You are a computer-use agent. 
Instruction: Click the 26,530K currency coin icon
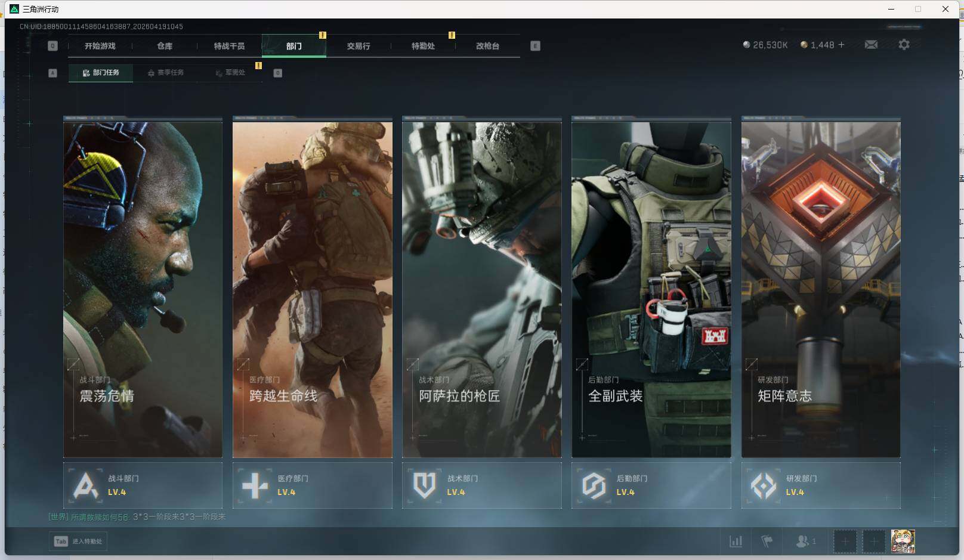pyautogui.click(x=746, y=45)
